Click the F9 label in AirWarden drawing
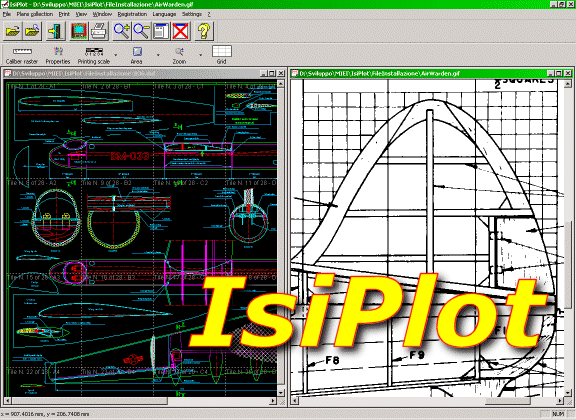This screenshot has height=420, width=576. [417, 355]
